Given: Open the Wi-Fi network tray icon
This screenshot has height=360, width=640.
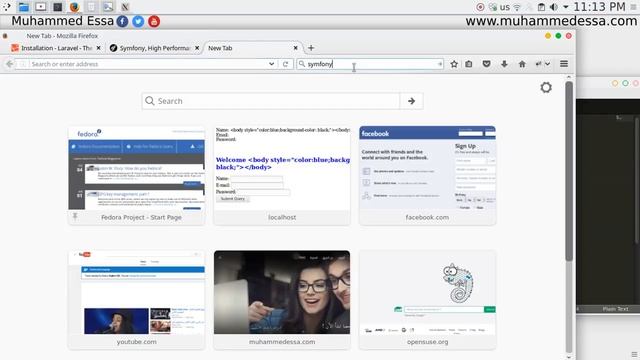Looking at the screenshot, I should (517, 7).
